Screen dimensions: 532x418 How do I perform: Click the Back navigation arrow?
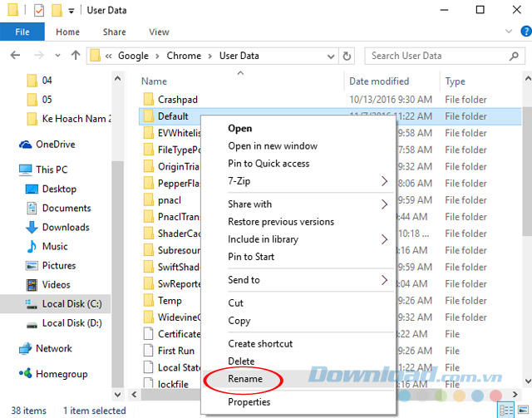(x=15, y=55)
